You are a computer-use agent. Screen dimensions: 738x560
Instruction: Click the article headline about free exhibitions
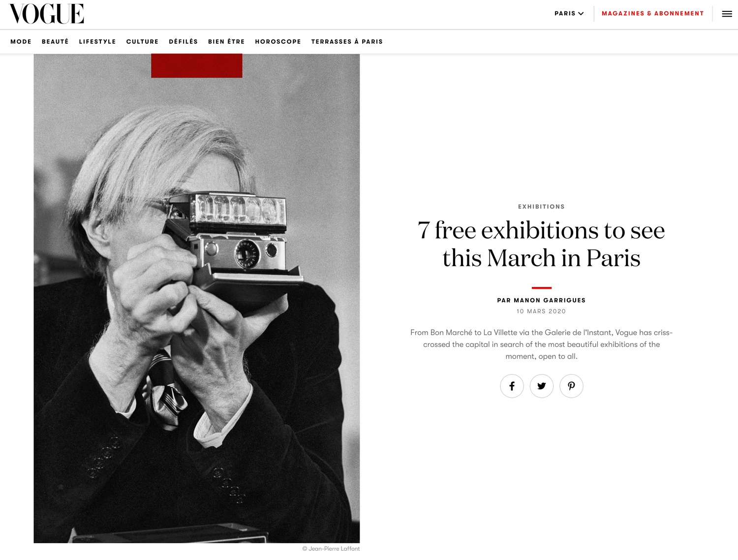(x=541, y=244)
